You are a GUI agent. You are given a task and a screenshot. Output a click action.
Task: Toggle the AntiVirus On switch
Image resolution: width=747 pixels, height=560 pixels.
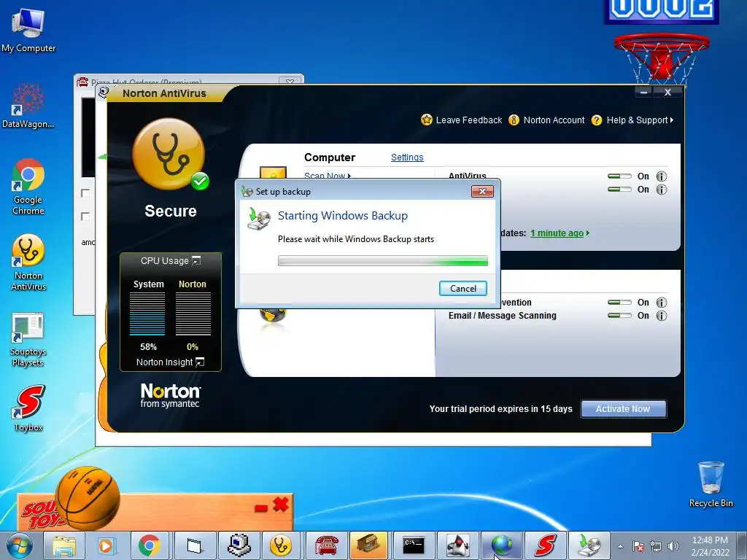pyautogui.click(x=619, y=176)
